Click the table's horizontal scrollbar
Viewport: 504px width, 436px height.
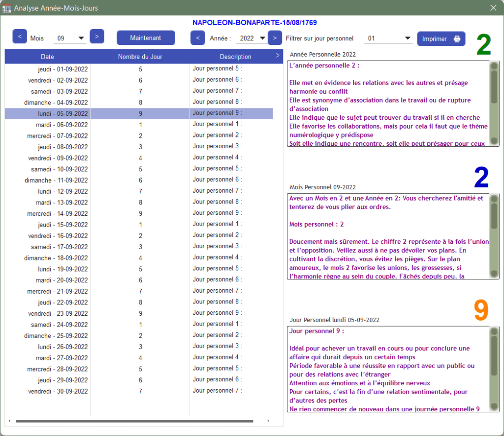[134, 421]
